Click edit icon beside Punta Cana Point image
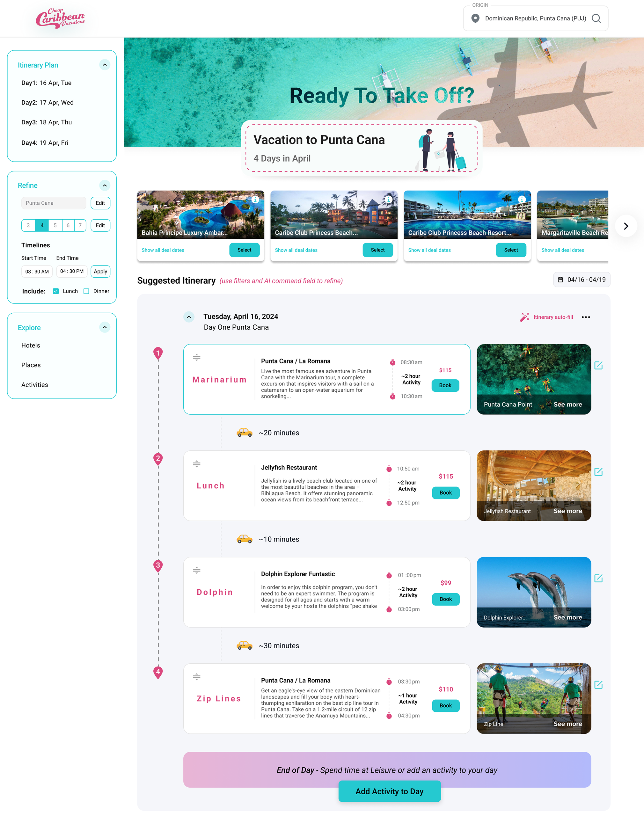This screenshot has width=644, height=816. 598,365
